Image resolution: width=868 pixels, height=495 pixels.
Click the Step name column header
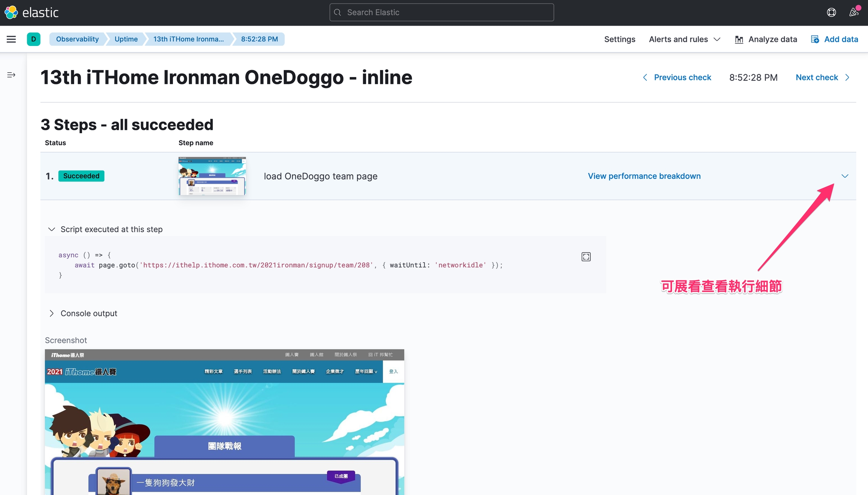pos(196,143)
